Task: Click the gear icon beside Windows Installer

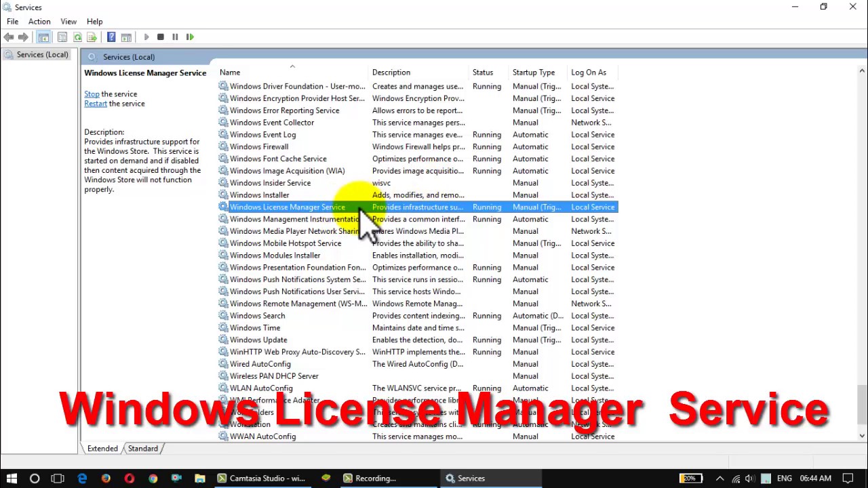Action: (223, 195)
